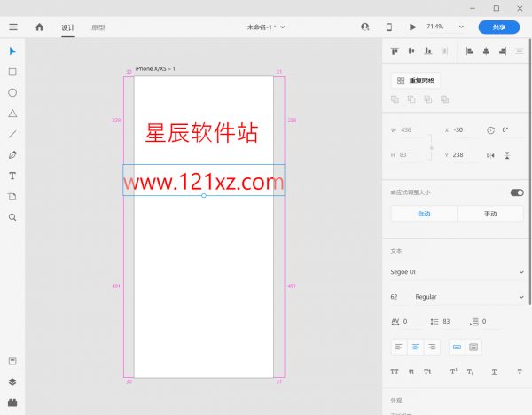Set text alignment to center
The image size is (532, 415).
(x=415, y=347)
